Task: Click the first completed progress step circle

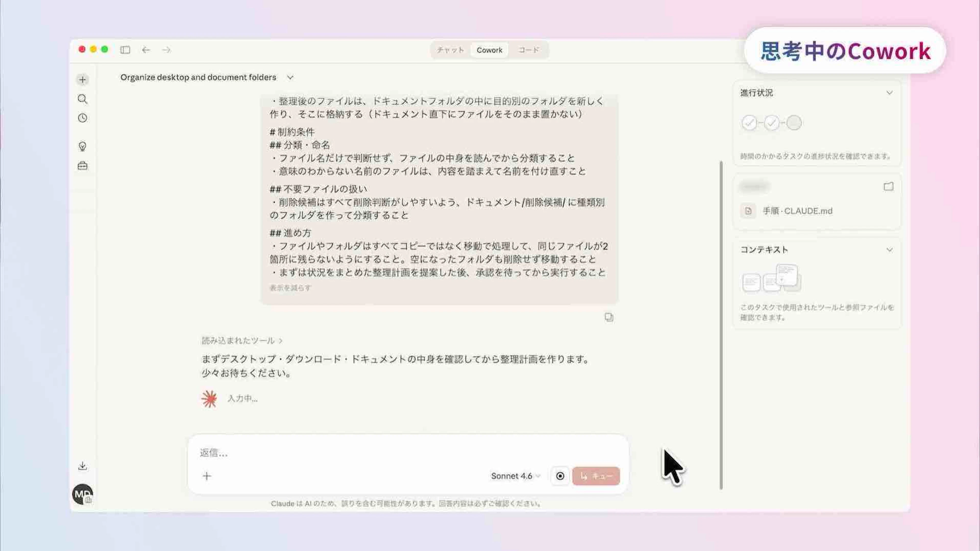Action: (749, 123)
